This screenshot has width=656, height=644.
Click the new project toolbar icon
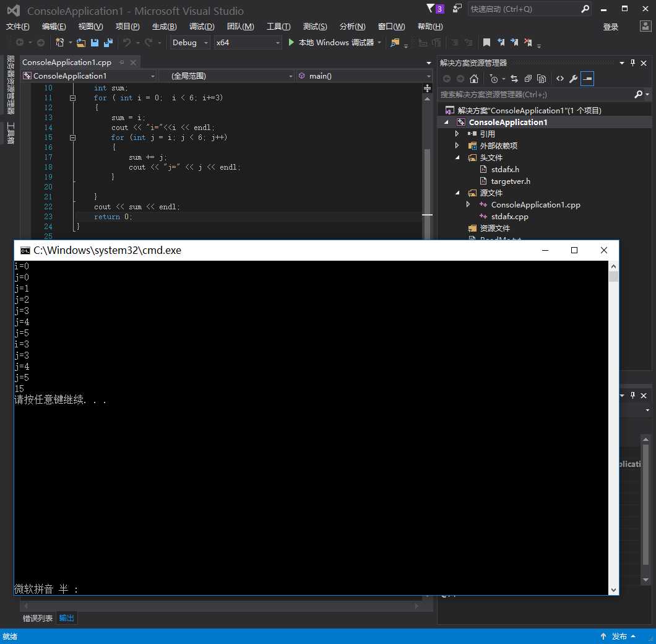[x=60, y=42]
